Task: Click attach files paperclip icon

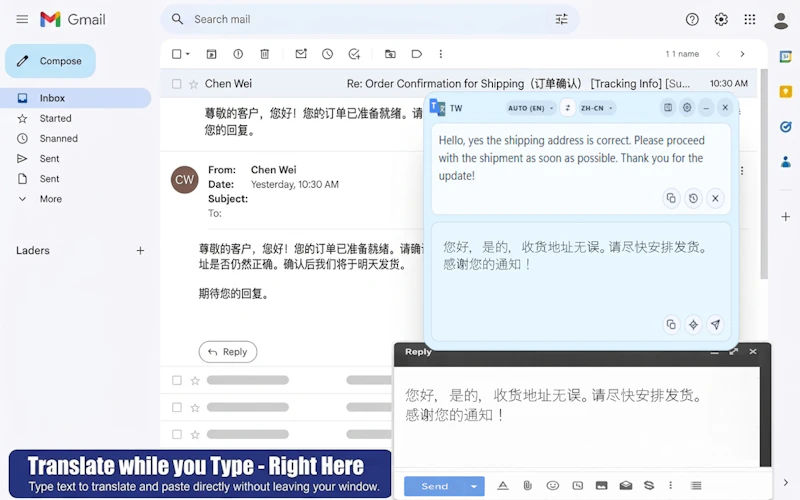Action: point(528,486)
